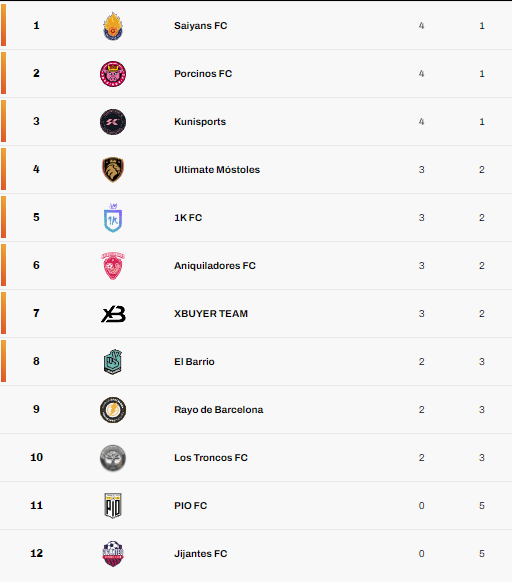Click the PIO FC wins value of 0

[421, 506]
